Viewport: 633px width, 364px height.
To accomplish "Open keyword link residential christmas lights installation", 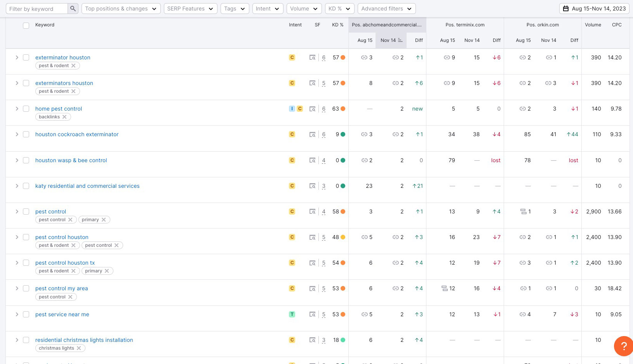I will 84,340.
